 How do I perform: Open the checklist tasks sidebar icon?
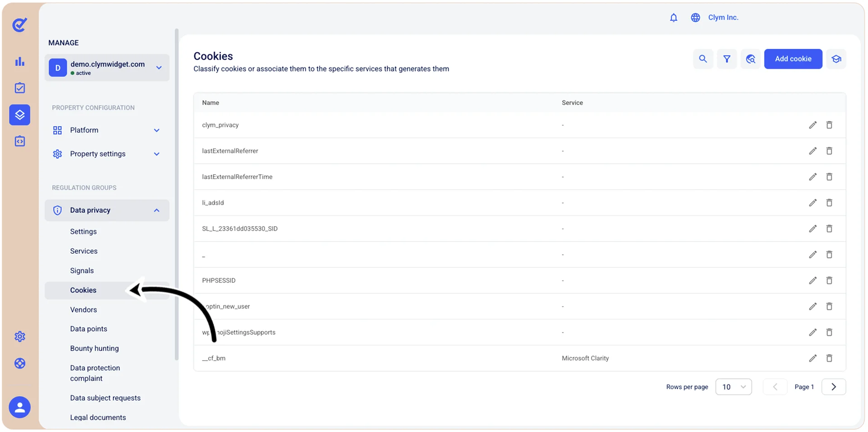click(19, 88)
